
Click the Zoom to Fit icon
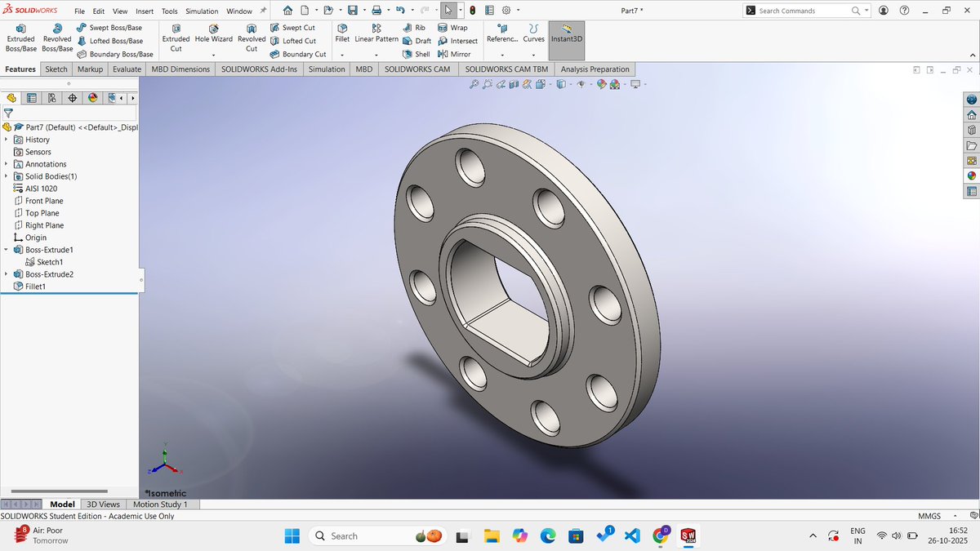(474, 84)
